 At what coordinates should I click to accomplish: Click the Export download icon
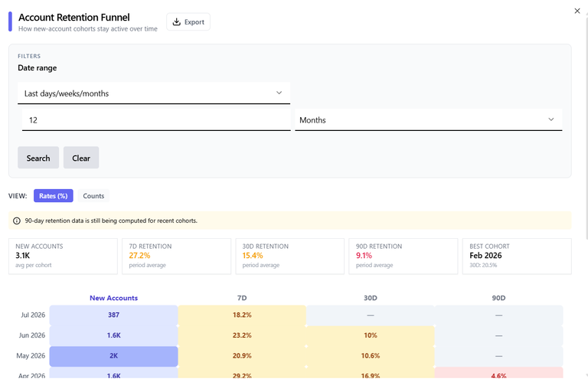coord(176,21)
